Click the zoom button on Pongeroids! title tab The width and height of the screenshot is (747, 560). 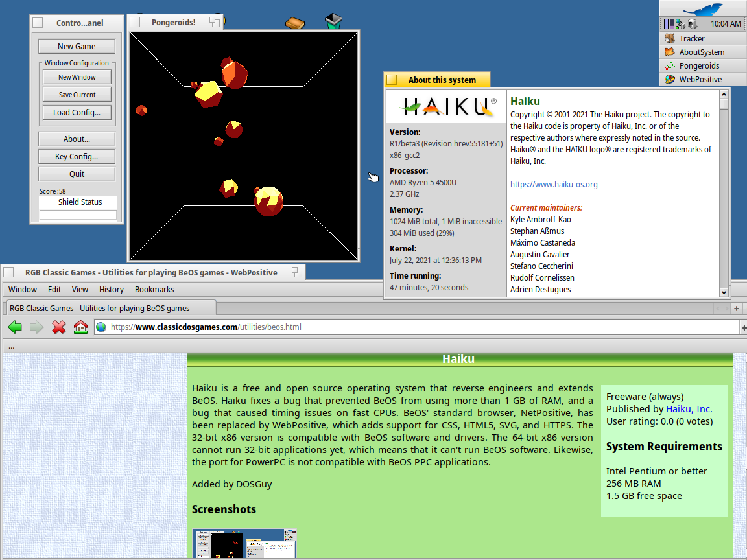click(215, 22)
